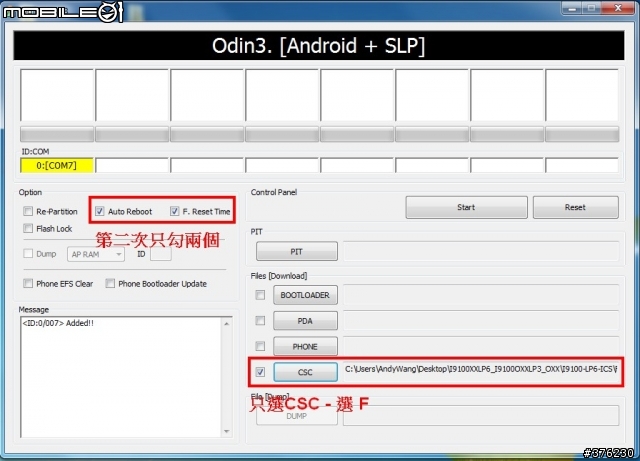Viewport: 640px width, 461px height.
Task: Browse for a CSC file
Action: tap(305, 372)
